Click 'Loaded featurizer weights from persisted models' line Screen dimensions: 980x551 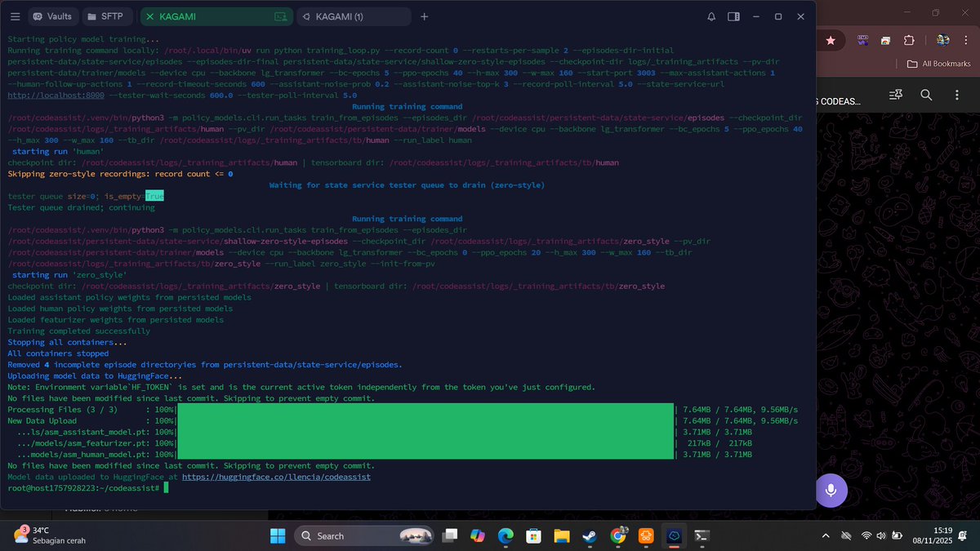115,320
